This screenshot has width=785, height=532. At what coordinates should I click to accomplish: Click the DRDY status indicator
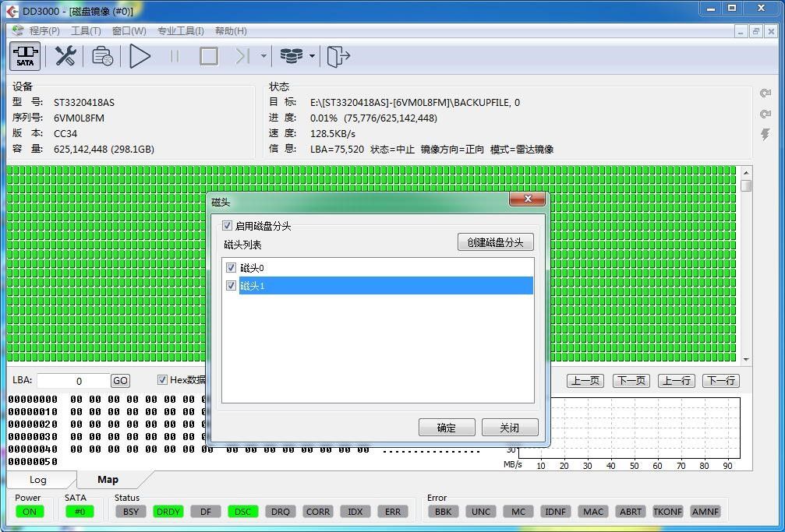168,512
